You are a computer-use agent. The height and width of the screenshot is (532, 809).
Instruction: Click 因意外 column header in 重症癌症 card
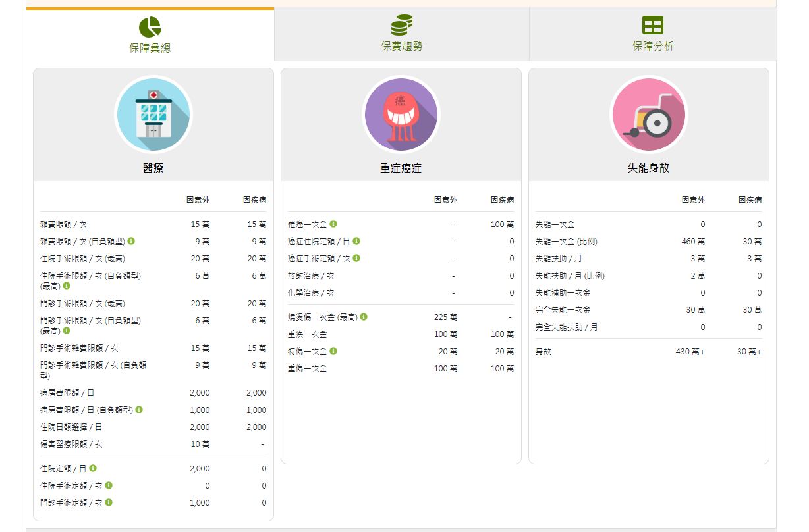445,199
